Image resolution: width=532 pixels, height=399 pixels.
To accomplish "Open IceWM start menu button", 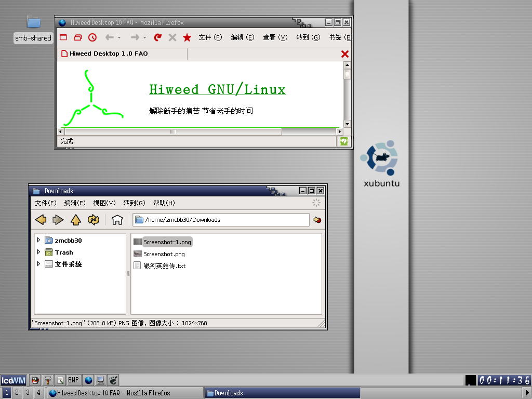I will pos(13,380).
